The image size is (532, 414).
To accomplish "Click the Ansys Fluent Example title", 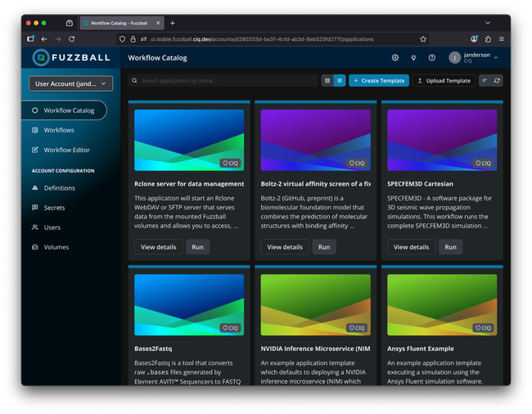I will [421, 349].
